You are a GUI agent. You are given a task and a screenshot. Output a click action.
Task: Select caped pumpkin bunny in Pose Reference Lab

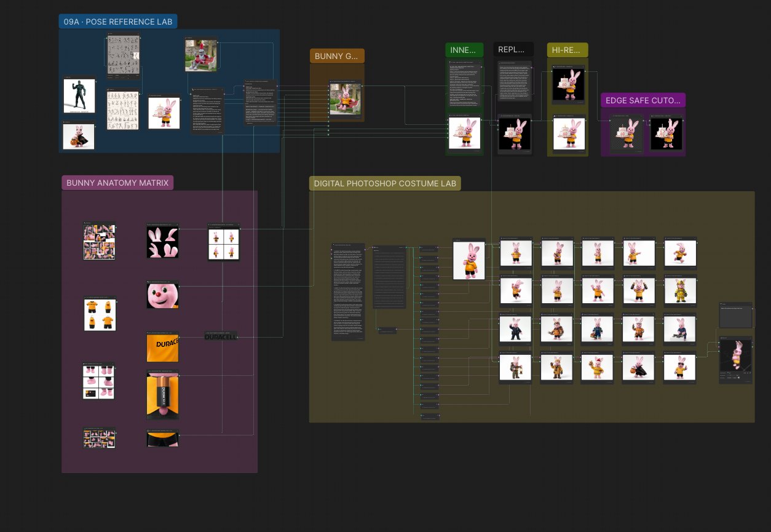pos(79,135)
